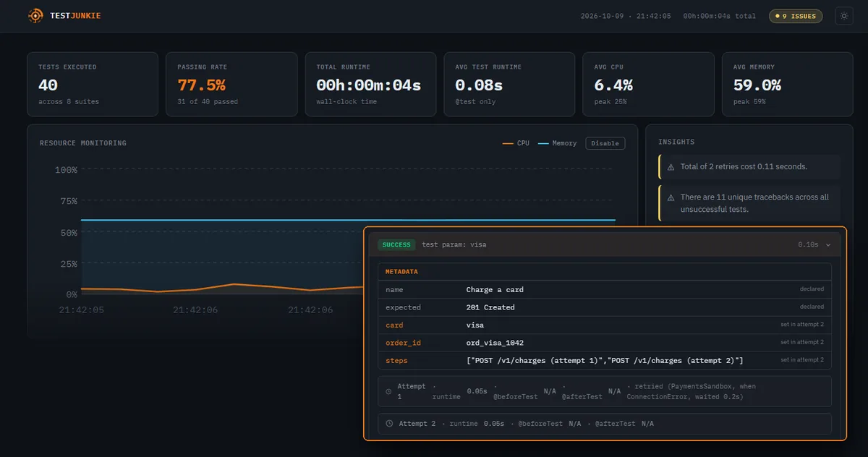
Task: Select the Total Runtime card
Action: pos(370,84)
